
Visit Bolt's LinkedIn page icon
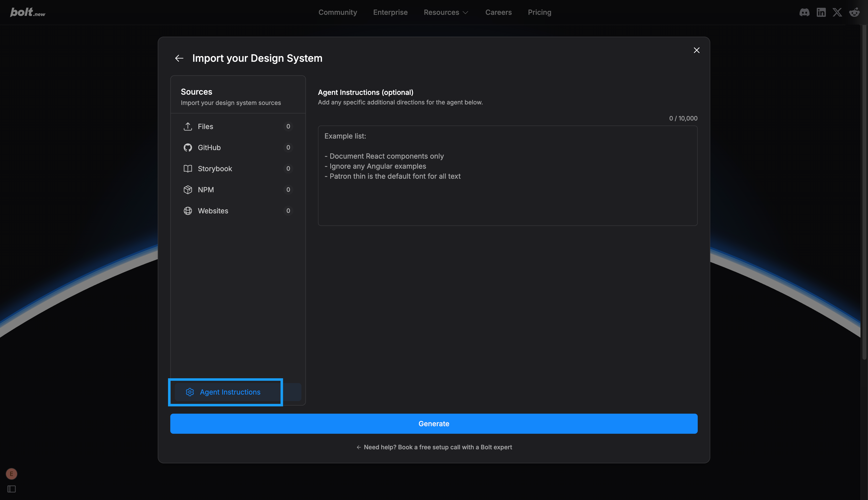coord(821,12)
